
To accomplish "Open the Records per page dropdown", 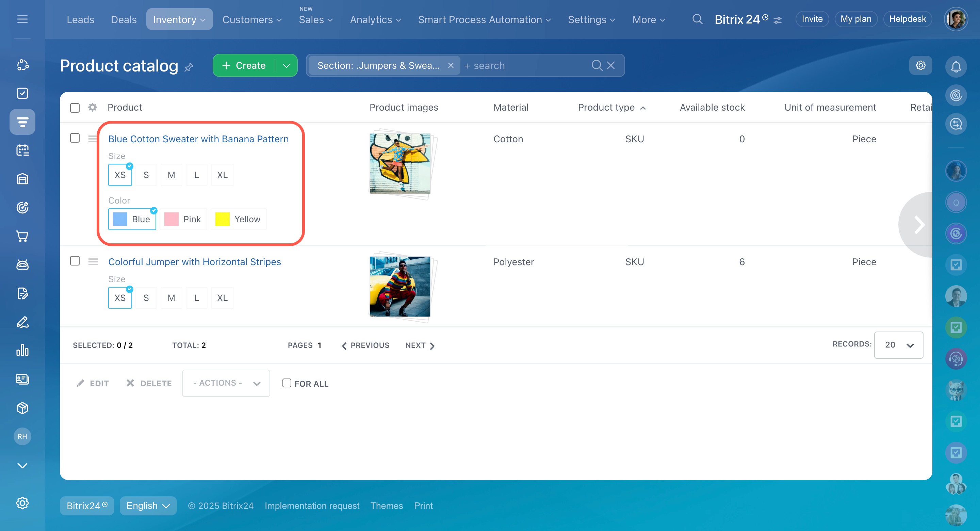I will (898, 345).
